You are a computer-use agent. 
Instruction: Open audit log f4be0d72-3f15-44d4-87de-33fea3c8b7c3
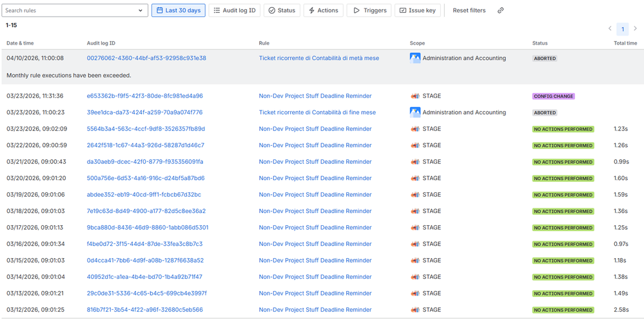[x=144, y=245]
